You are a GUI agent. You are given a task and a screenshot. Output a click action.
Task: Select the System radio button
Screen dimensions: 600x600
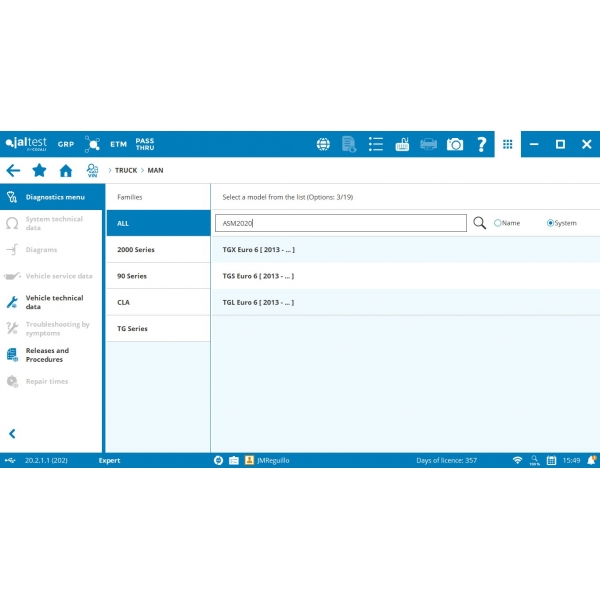[x=550, y=223]
